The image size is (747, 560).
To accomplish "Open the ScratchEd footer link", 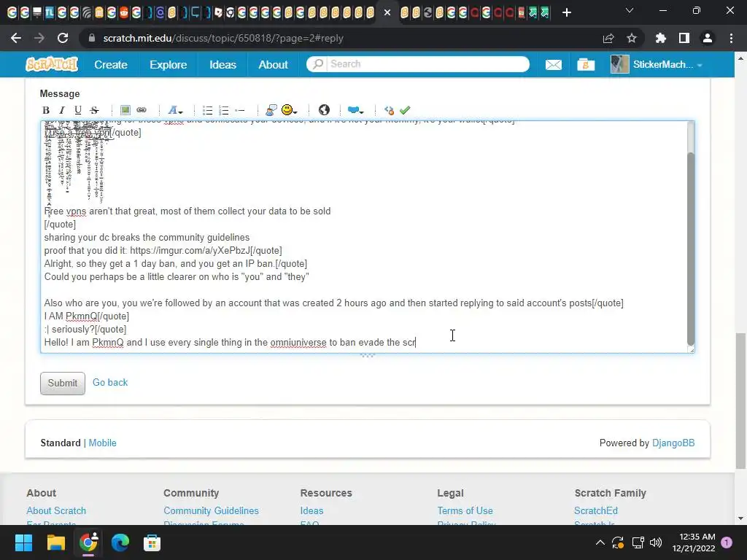I will tap(595, 510).
